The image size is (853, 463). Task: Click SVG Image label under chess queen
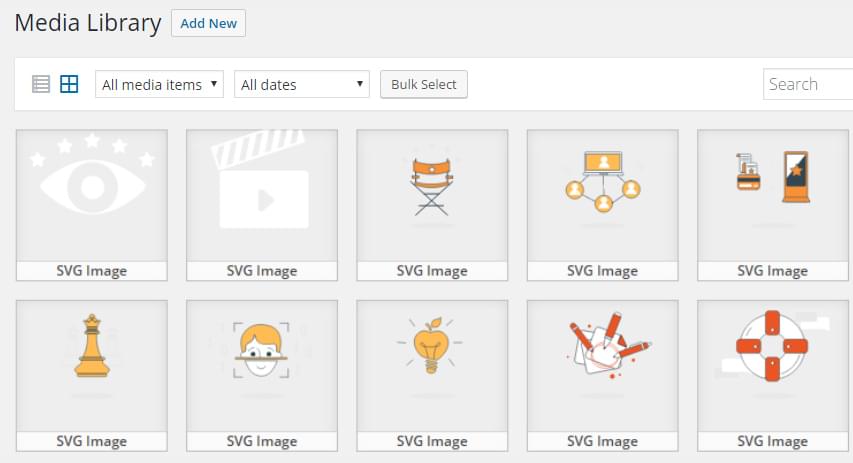[x=92, y=441]
